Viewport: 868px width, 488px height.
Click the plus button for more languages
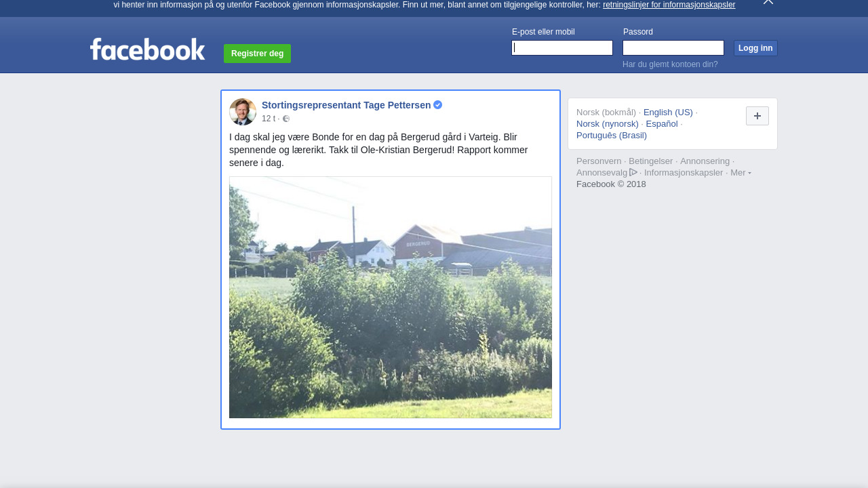757,116
